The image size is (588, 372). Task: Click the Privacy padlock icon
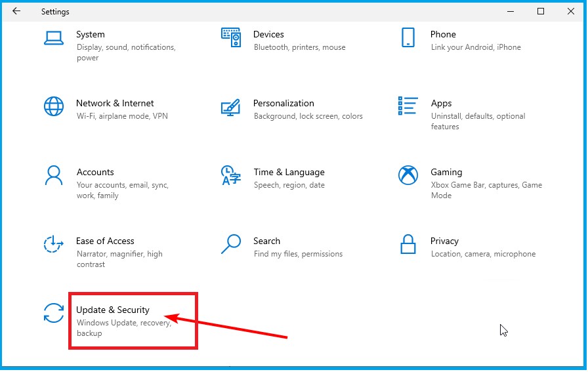tap(408, 244)
